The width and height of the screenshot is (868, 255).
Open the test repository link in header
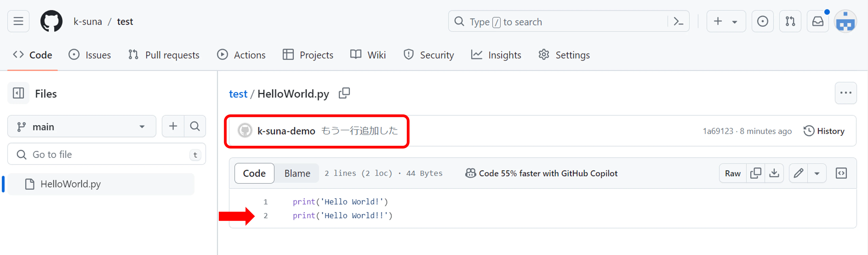click(x=125, y=22)
